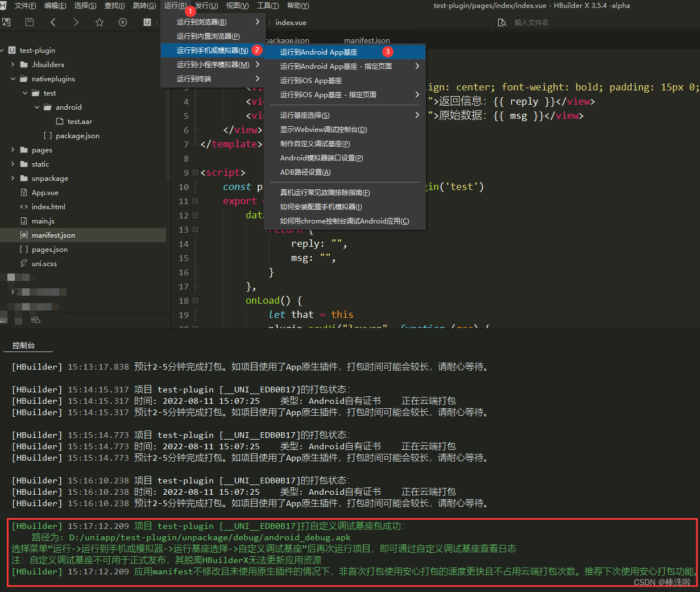Expand the unpackage folder
The image size is (700, 592).
coord(13,178)
